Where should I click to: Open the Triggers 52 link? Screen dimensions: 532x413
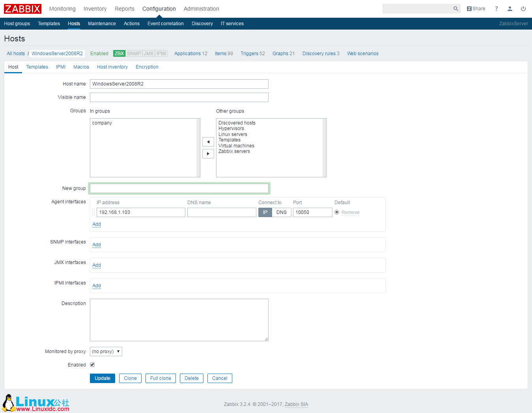coord(252,53)
